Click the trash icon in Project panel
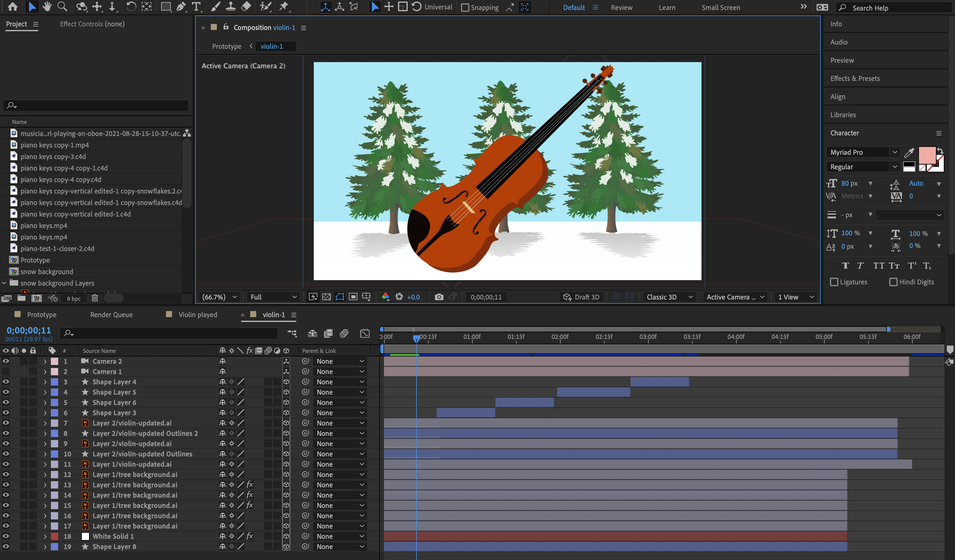This screenshot has width=955, height=560. pyautogui.click(x=95, y=299)
